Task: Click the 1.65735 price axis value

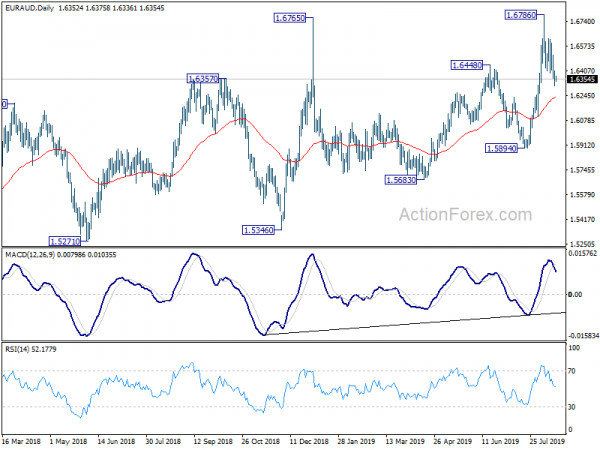Action: 582,46
